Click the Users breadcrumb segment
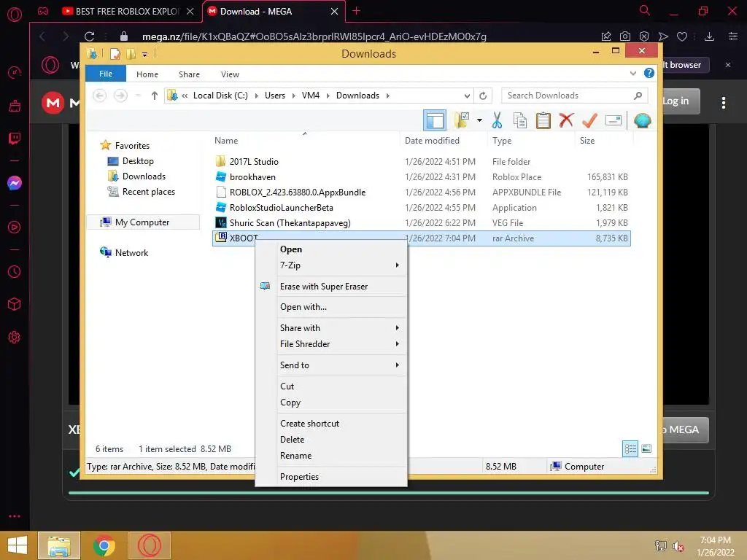This screenshot has height=560, width=747. click(275, 96)
